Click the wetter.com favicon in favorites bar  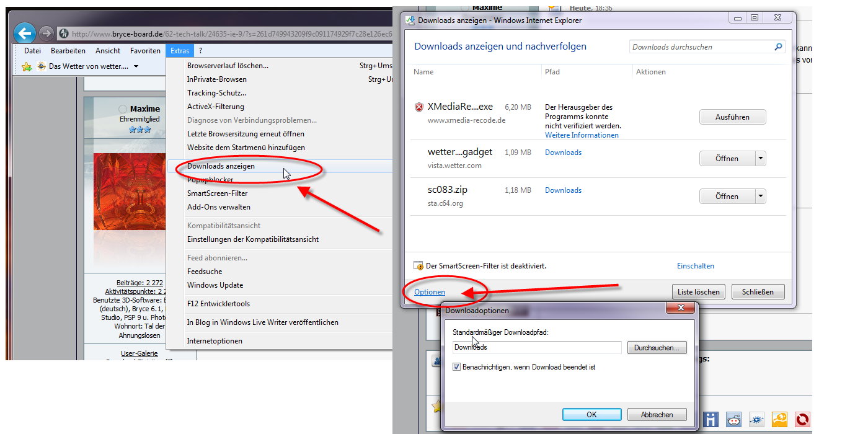42,66
